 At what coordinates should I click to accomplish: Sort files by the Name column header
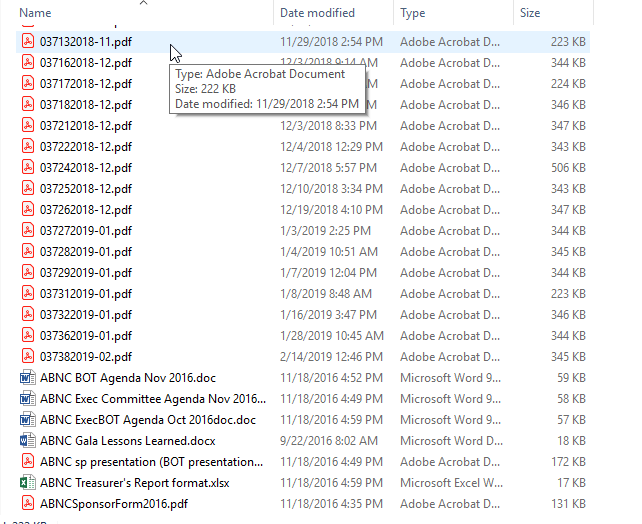[x=35, y=13]
